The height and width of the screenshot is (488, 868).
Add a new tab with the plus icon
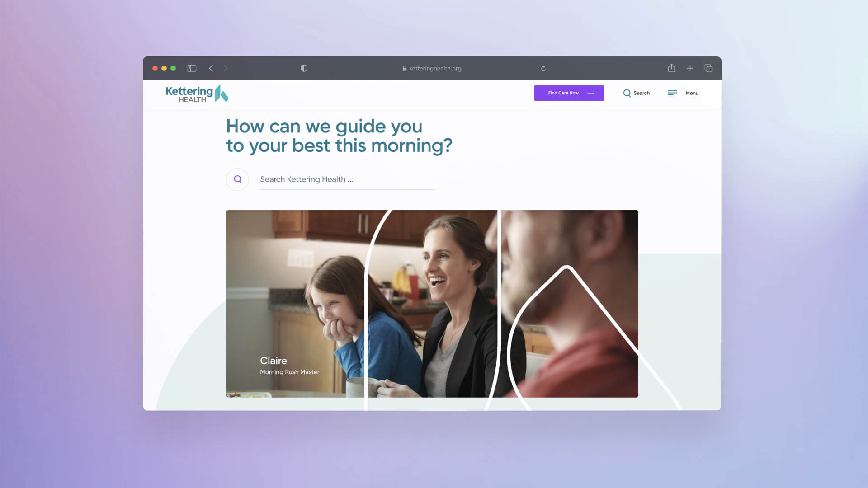point(690,68)
